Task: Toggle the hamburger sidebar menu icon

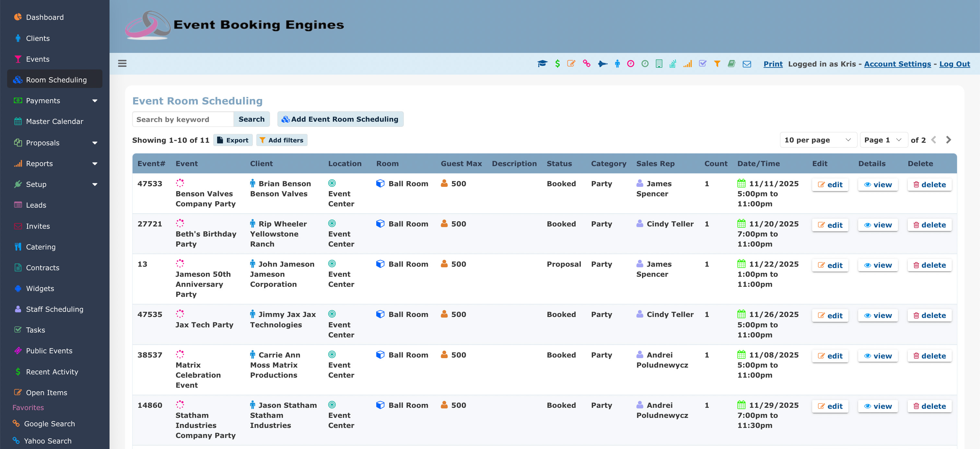Action: (122, 64)
